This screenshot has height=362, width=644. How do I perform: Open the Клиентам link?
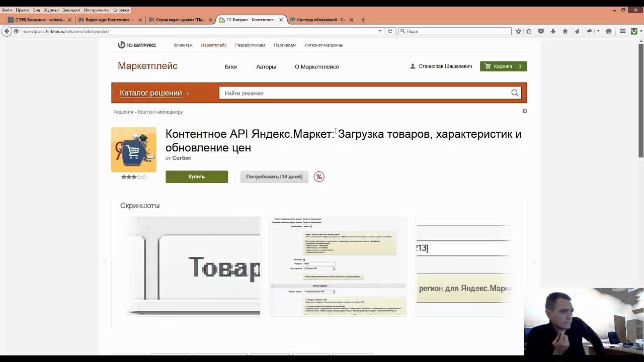[x=183, y=45]
